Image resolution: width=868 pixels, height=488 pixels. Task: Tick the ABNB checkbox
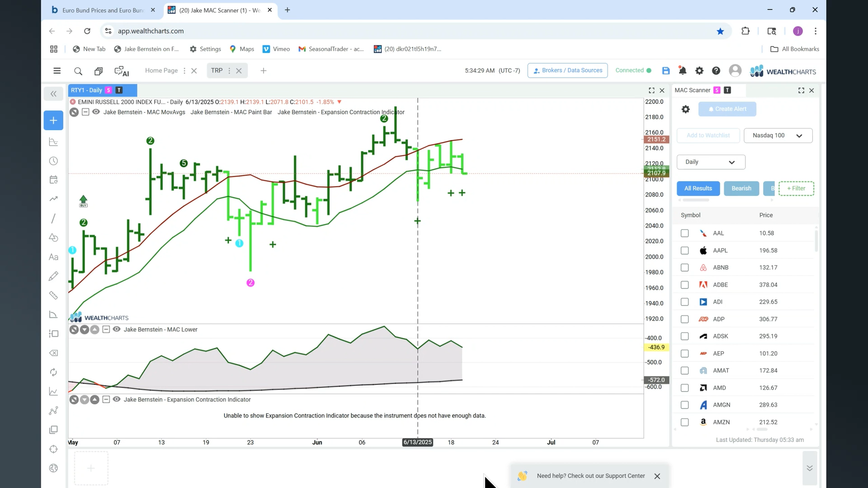pyautogui.click(x=684, y=267)
